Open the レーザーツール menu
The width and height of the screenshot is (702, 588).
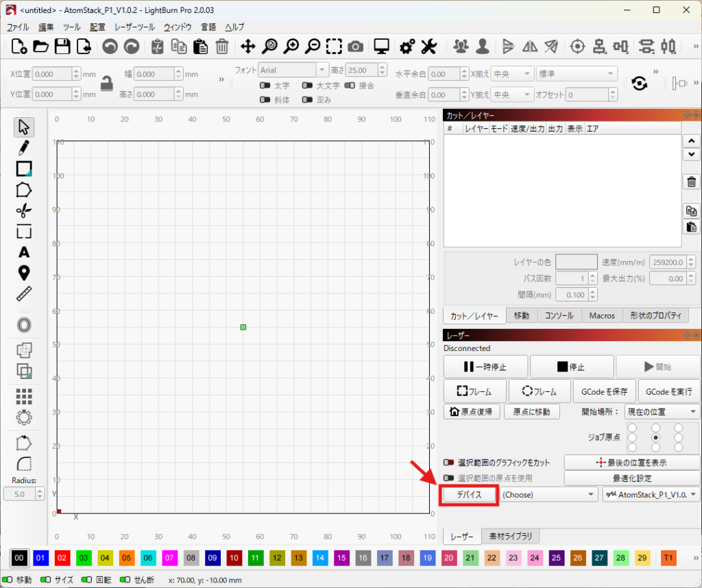click(x=135, y=27)
